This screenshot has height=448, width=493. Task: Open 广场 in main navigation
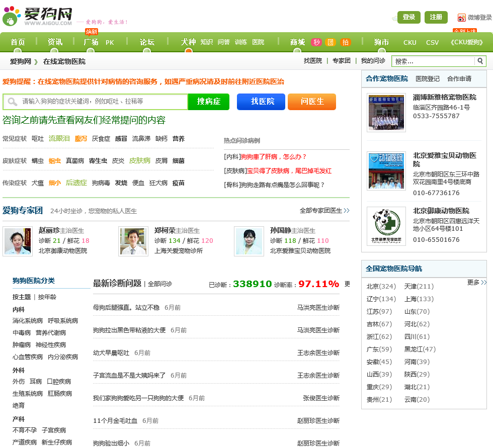pos(91,42)
